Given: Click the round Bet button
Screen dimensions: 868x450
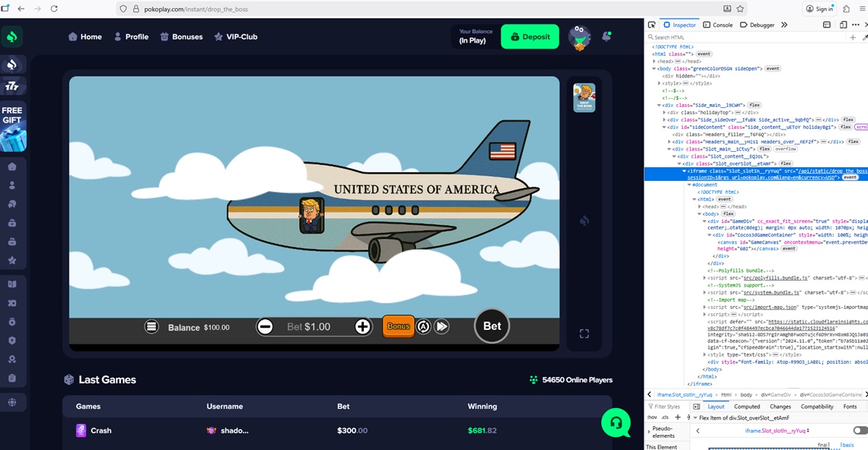Looking at the screenshot, I should [492, 326].
